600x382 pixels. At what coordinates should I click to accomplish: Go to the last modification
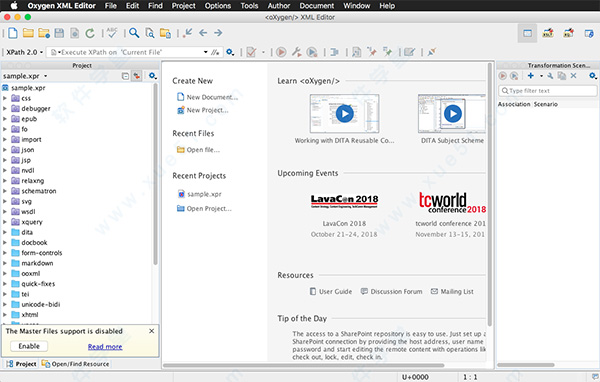(x=188, y=33)
